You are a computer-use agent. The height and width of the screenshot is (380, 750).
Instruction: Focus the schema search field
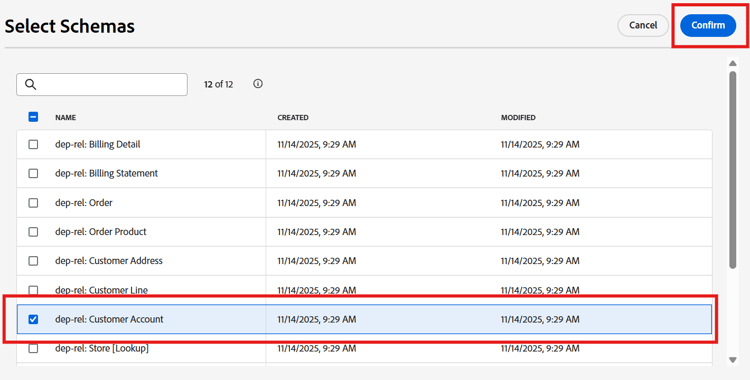pos(102,84)
